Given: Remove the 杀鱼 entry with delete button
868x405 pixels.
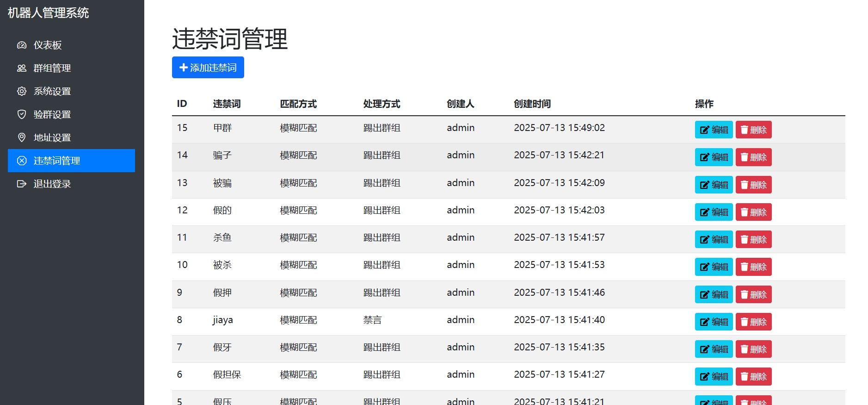Looking at the screenshot, I should tap(753, 239).
